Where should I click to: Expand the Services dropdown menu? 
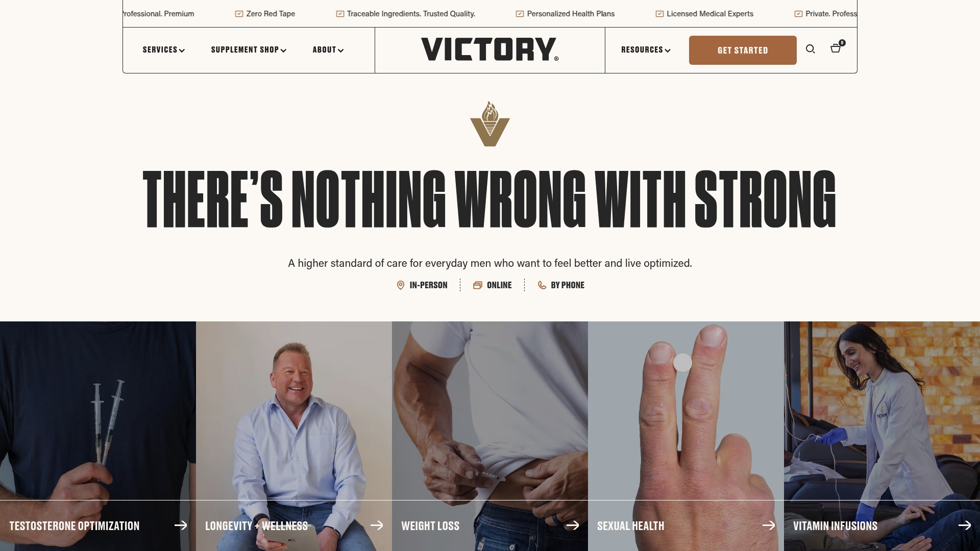163,50
